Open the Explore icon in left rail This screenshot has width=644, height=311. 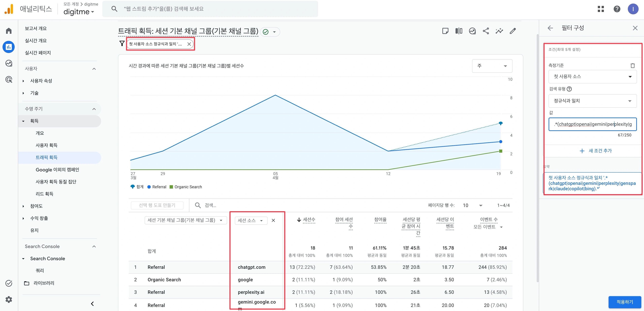coord(9,63)
